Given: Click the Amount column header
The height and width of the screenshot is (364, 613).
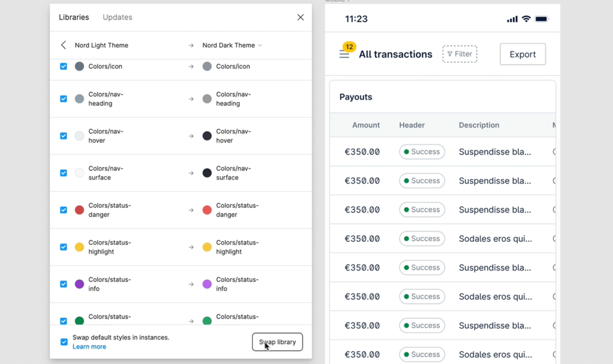Looking at the screenshot, I should point(366,125).
